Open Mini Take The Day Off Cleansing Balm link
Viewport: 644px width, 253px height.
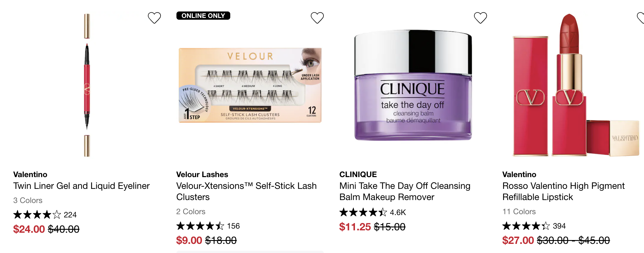coord(405,192)
